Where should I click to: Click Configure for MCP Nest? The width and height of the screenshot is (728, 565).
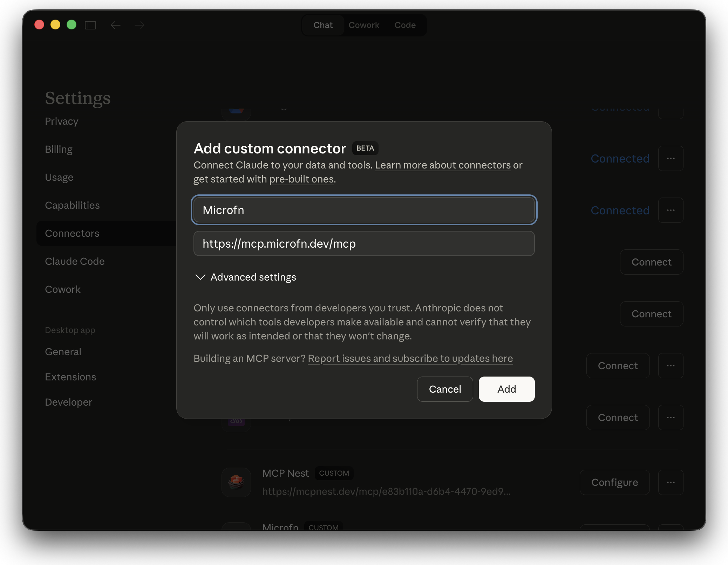click(614, 482)
